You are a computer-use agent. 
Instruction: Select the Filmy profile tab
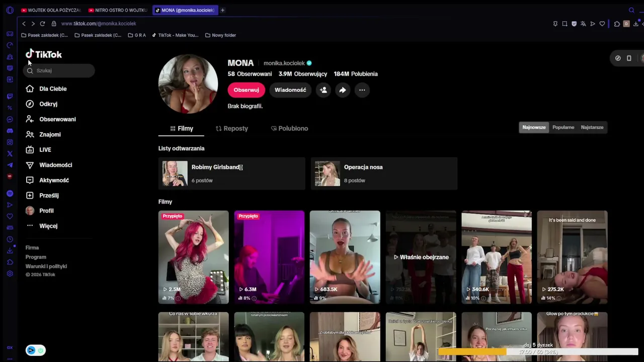pos(181,128)
